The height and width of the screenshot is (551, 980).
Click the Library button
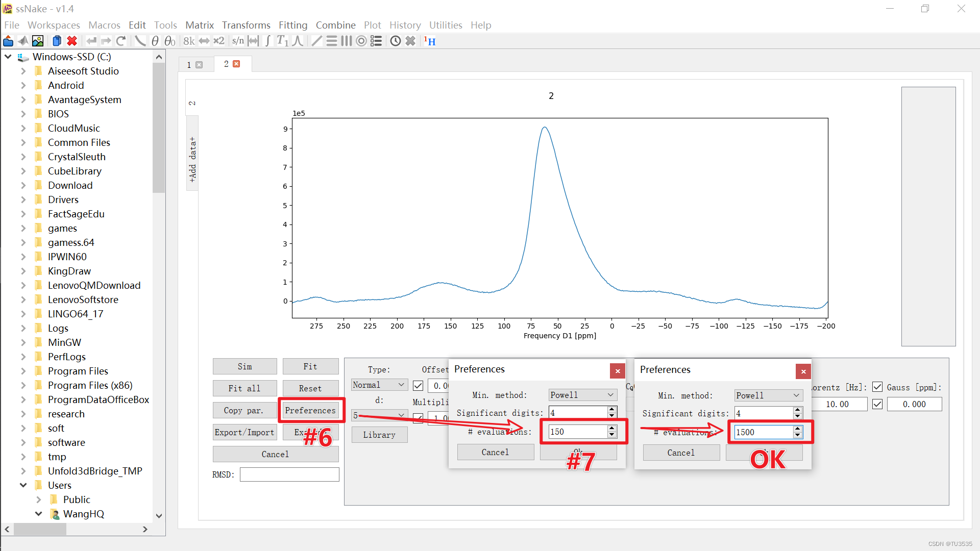click(x=379, y=435)
